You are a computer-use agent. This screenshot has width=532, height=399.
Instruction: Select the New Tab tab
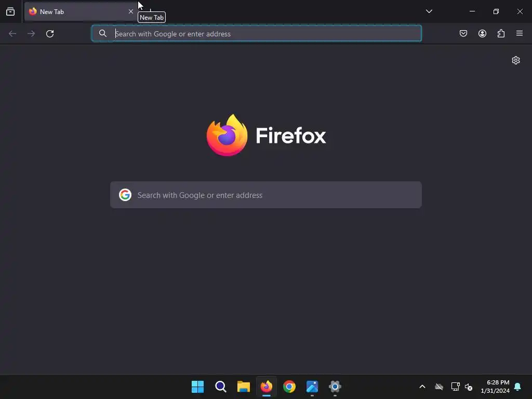click(81, 11)
